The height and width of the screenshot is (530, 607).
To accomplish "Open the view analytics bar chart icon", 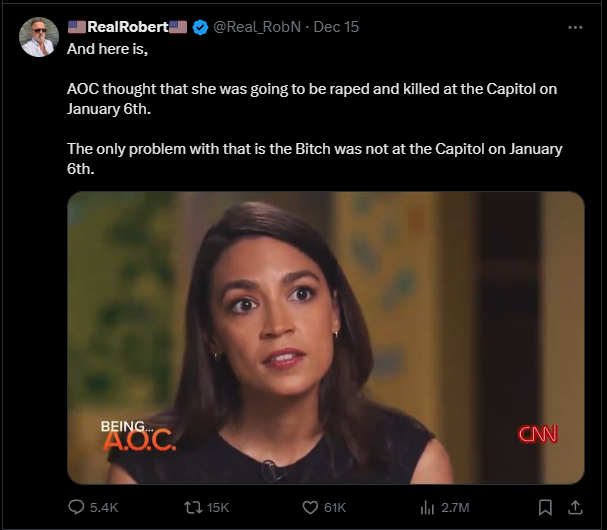I will tap(428, 507).
